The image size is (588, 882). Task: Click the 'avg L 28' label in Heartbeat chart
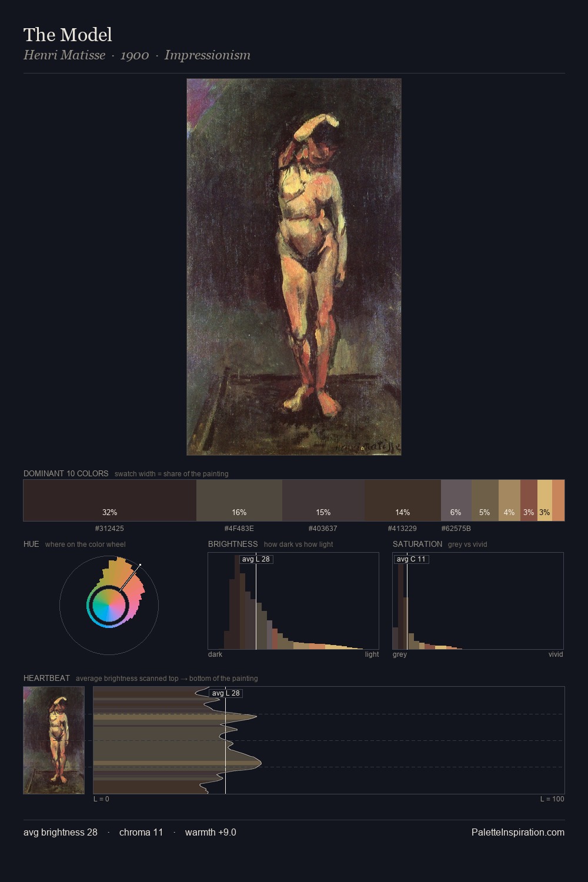(x=226, y=693)
